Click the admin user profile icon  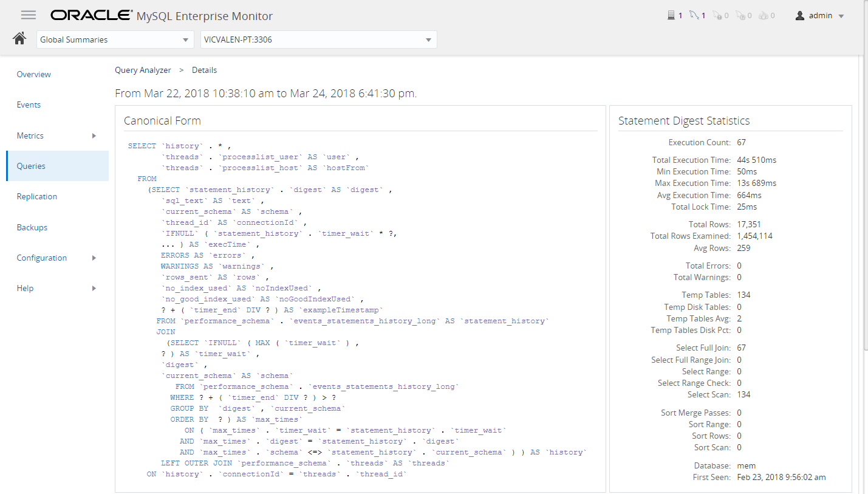pyautogui.click(x=799, y=15)
